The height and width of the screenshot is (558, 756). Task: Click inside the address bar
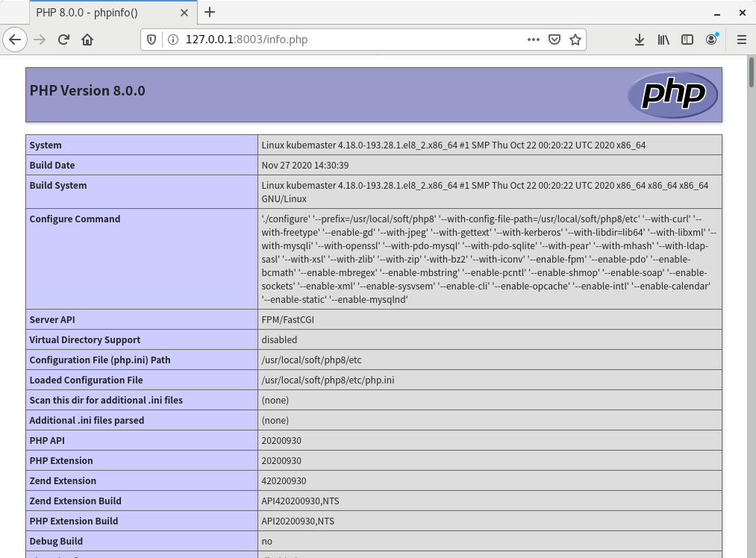[336, 40]
